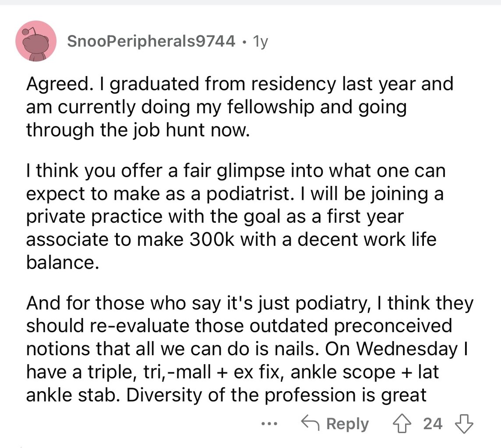Screen dimensions: 501x448
Task: Upvote the comment by SnooPeripherals9744
Action: [x=402, y=424]
